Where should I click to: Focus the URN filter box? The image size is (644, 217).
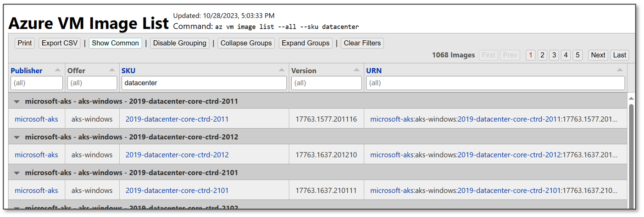[495, 83]
